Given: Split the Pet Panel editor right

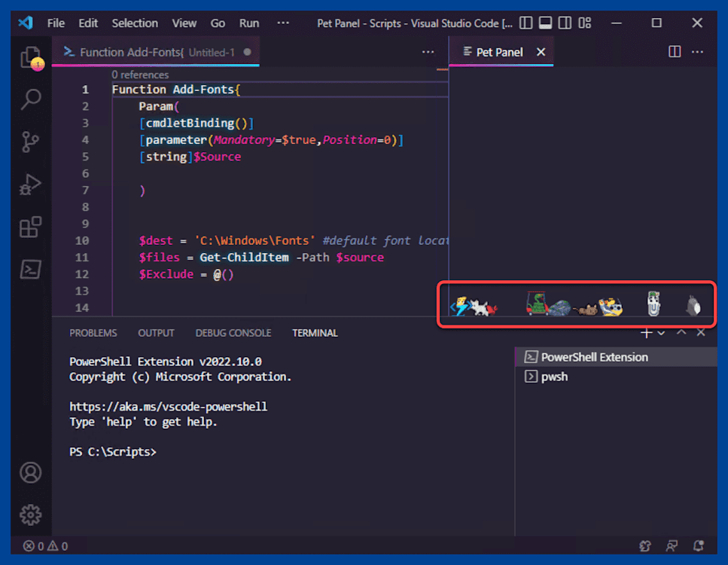Looking at the screenshot, I should coord(675,51).
